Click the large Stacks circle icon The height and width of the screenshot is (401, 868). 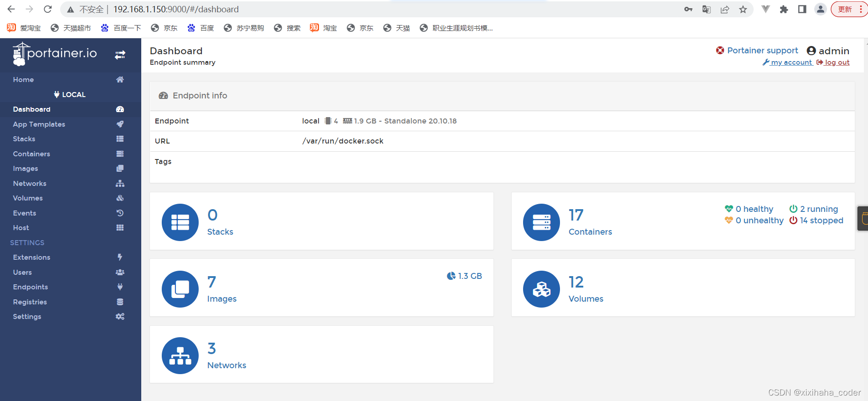180,222
